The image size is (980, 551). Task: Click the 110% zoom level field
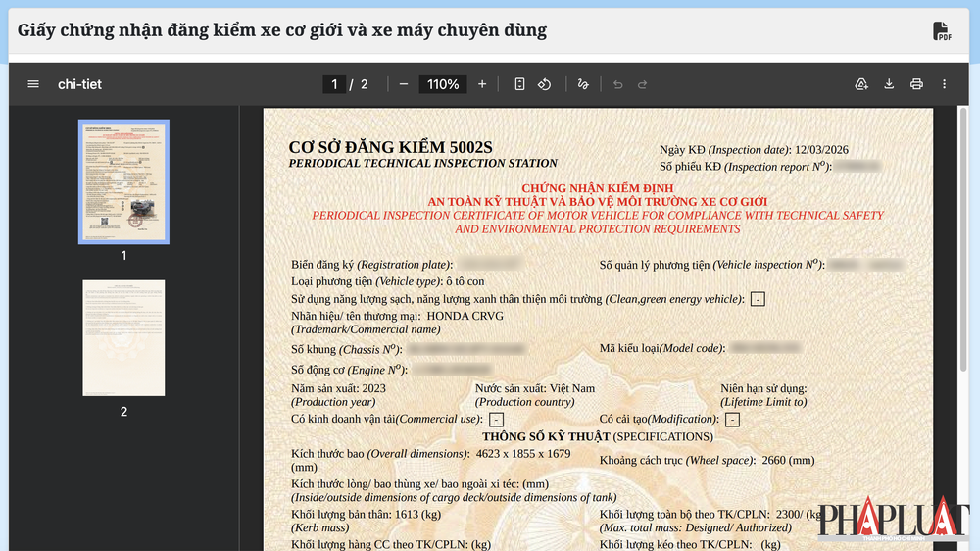[x=443, y=84]
